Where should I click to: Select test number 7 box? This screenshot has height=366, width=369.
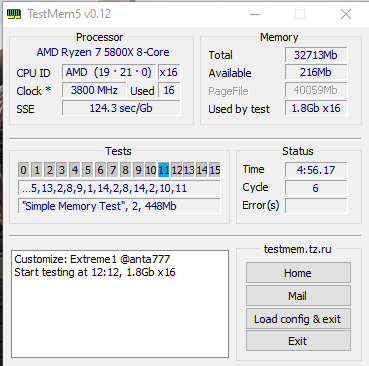tap(113, 170)
